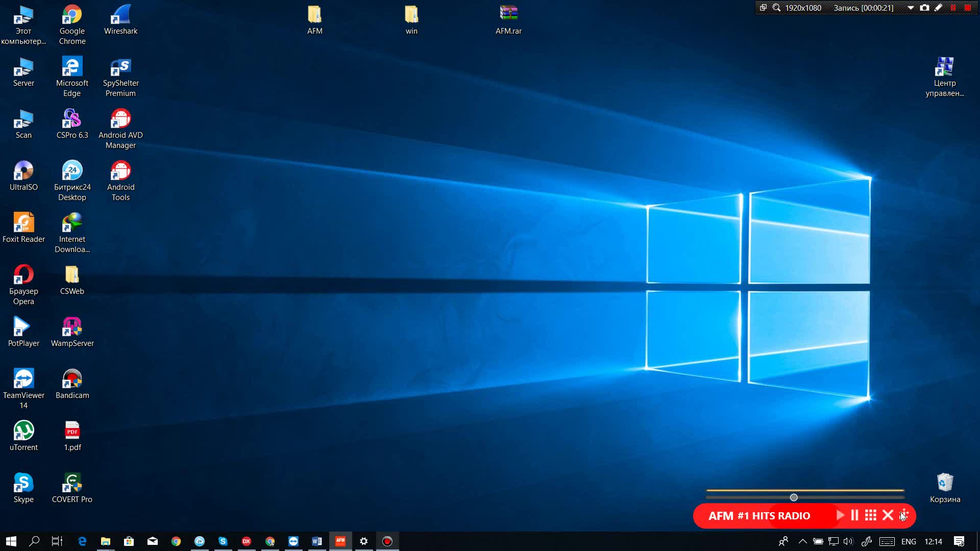Take a screenshot with Bandicam camera icon
This screenshot has width=980, height=551.
tap(924, 8)
